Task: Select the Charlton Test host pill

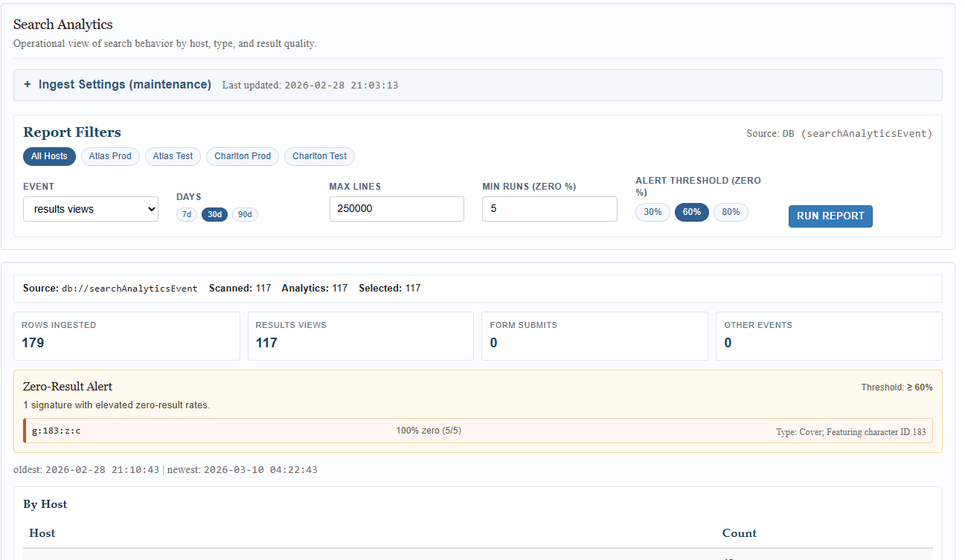Action: point(319,156)
